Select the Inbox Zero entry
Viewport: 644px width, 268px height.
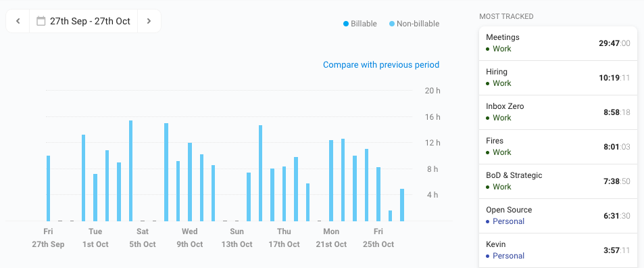(x=558, y=112)
